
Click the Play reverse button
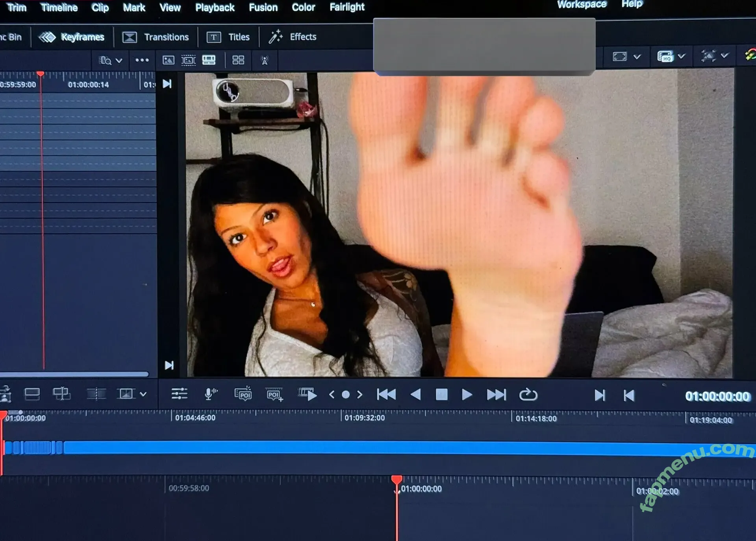pyautogui.click(x=415, y=395)
